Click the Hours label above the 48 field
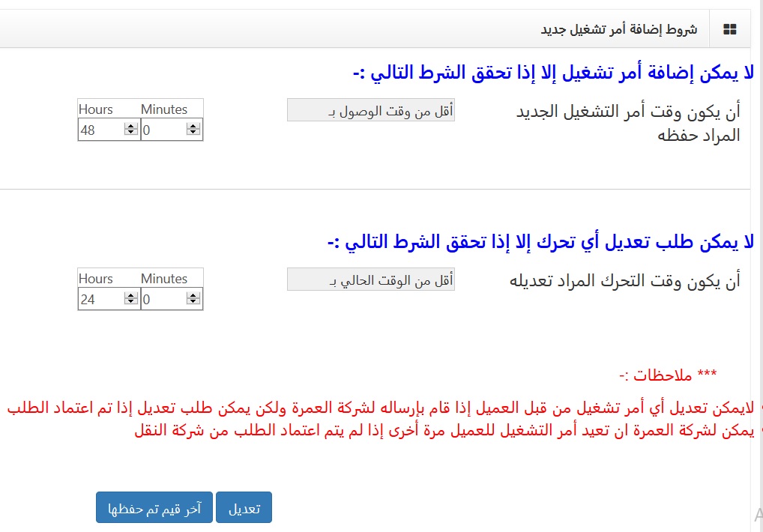This screenshot has width=763, height=532. click(96, 109)
